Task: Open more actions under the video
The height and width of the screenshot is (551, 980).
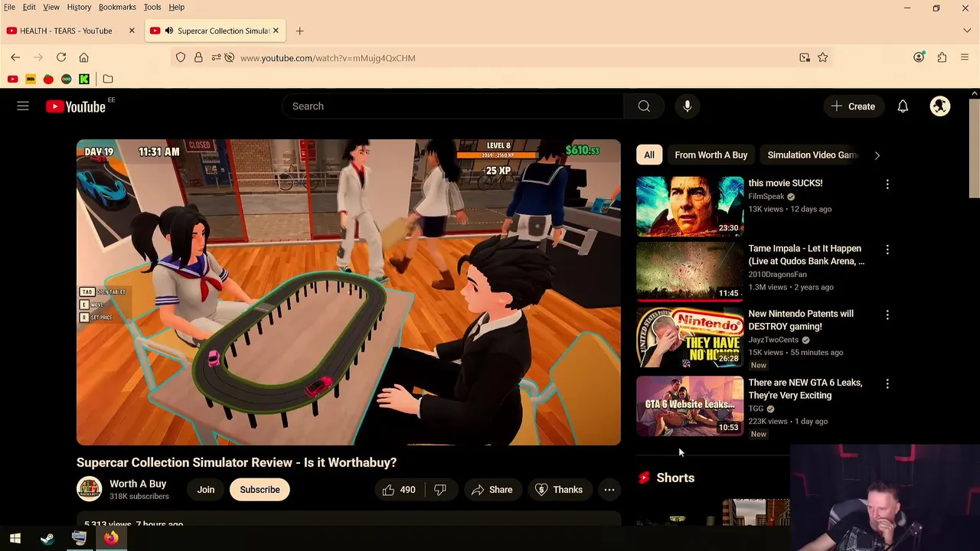Action: (x=609, y=490)
